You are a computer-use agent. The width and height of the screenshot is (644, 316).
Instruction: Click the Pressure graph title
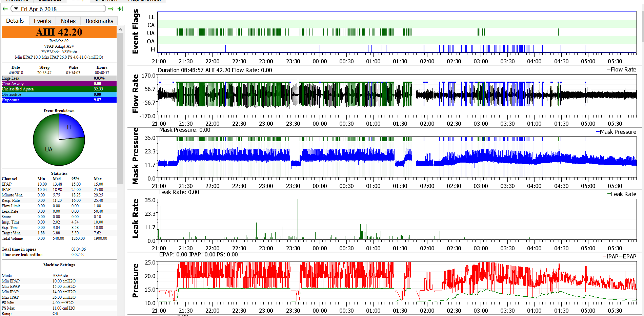tap(136, 281)
